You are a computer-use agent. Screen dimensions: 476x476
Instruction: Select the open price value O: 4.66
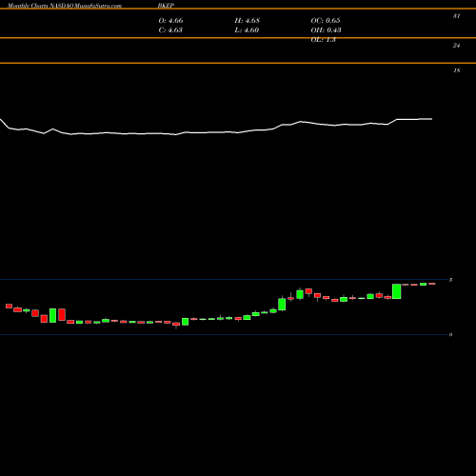point(170,21)
